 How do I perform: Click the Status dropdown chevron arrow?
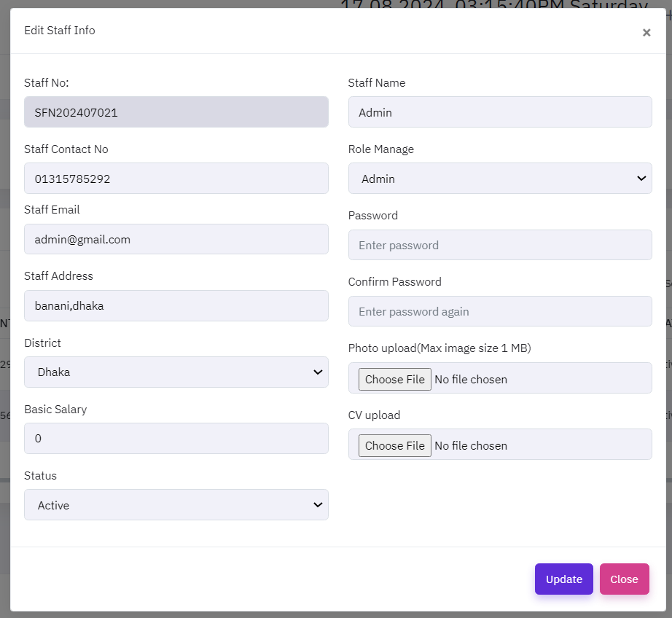(x=318, y=504)
